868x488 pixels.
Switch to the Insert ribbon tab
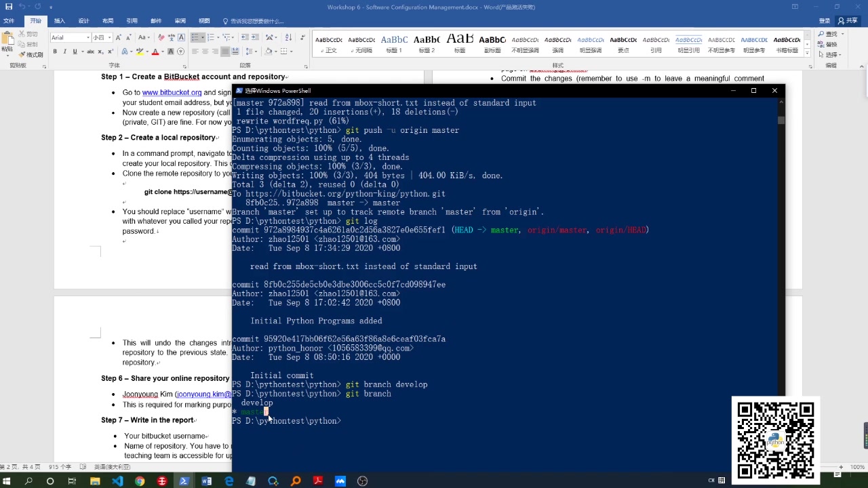pos(60,21)
